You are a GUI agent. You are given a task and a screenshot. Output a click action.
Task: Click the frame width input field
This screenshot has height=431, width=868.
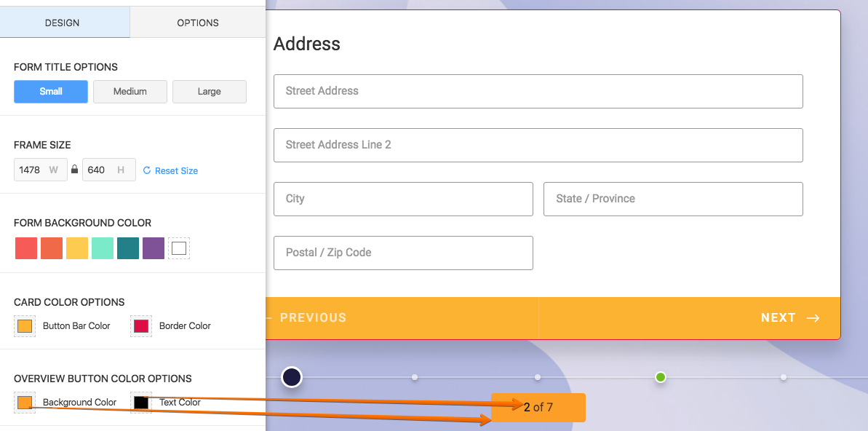[41, 170]
